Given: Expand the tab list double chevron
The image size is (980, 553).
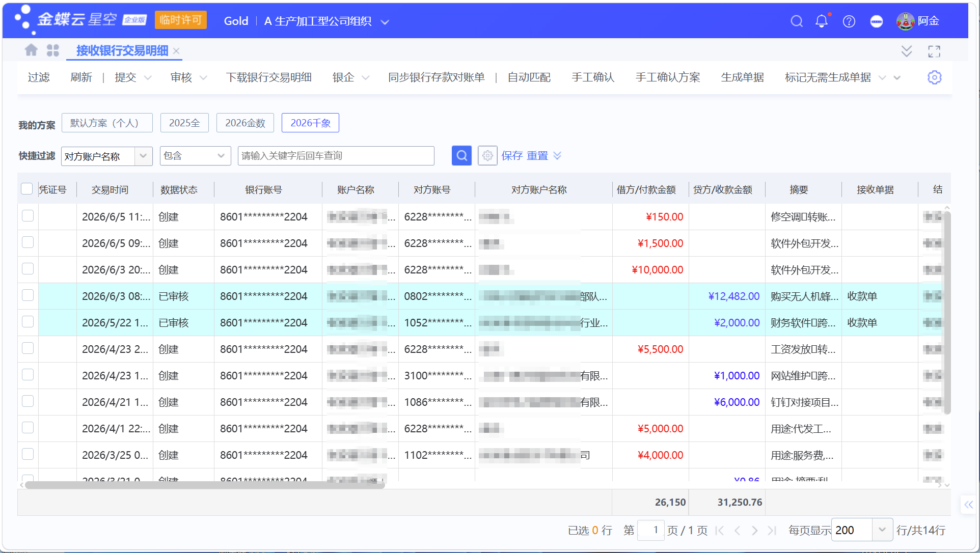Looking at the screenshot, I should coord(907,51).
